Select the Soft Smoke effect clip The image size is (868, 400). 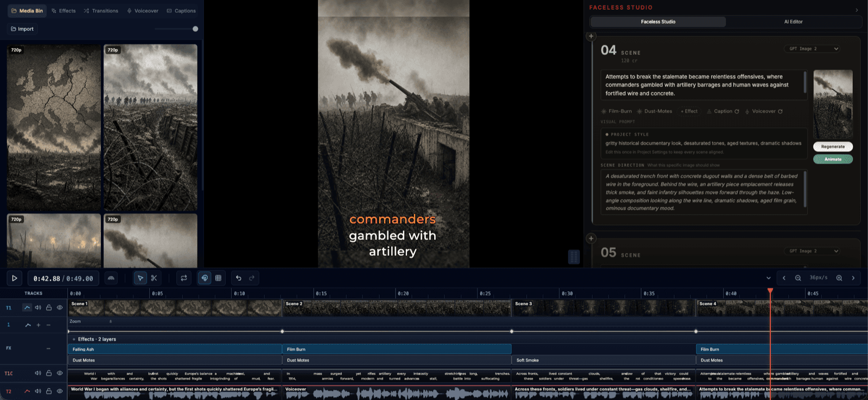point(604,360)
